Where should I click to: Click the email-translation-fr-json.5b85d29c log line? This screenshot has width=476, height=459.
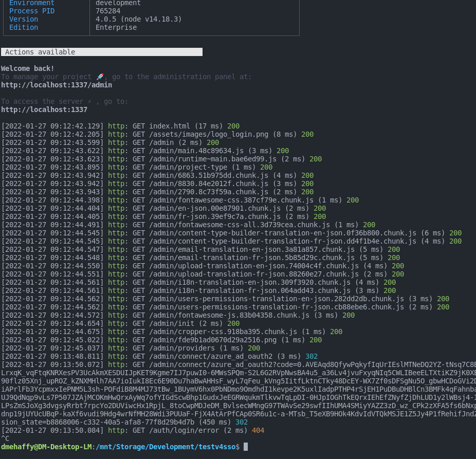click(200, 258)
